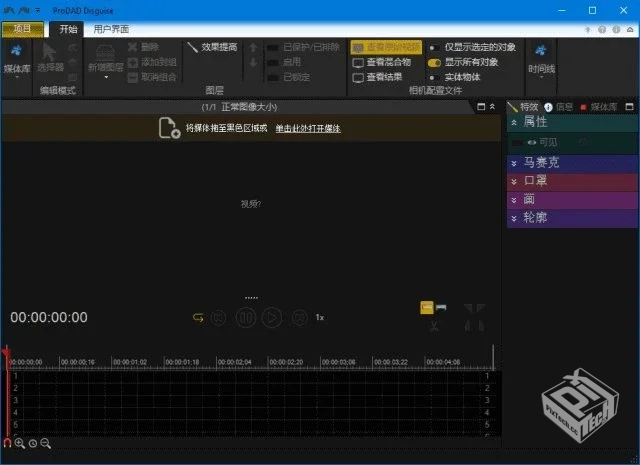Switch to the 用户界面 user interface tab

(x=111, y=29)
